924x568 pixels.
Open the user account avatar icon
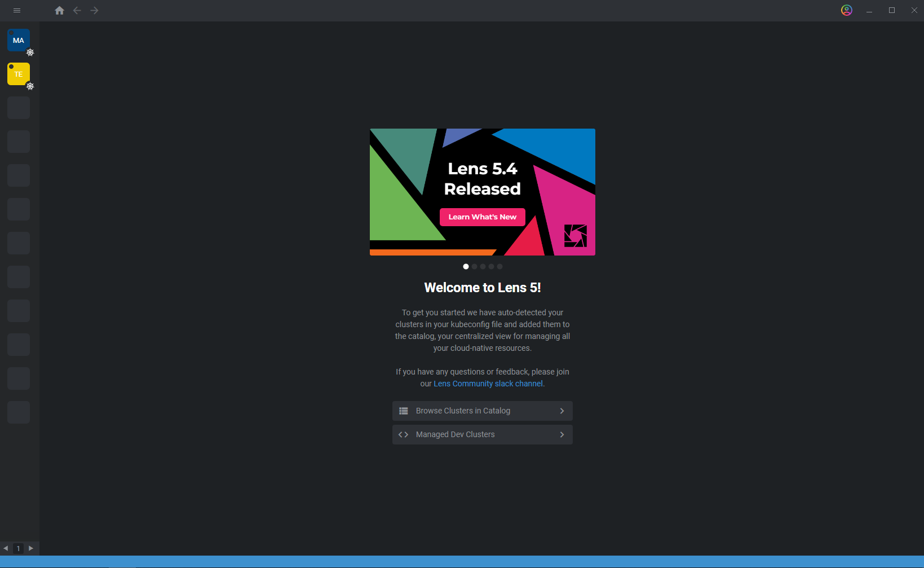pyautogui.click(x=846, y=10)
